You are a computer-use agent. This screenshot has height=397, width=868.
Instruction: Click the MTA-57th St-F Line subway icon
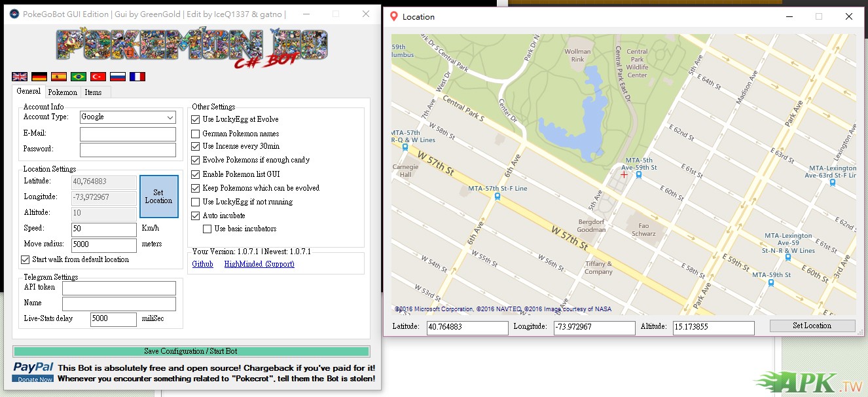coord(497,196)
